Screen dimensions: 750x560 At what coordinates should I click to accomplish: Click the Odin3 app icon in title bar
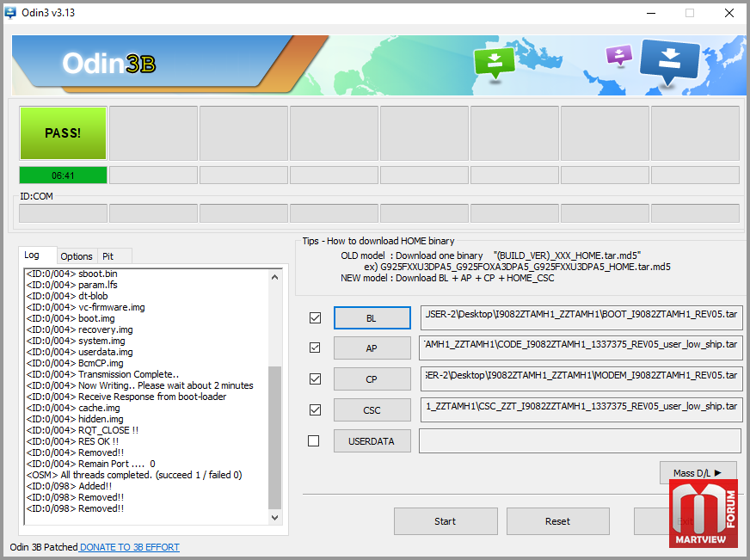pos(11,12)
